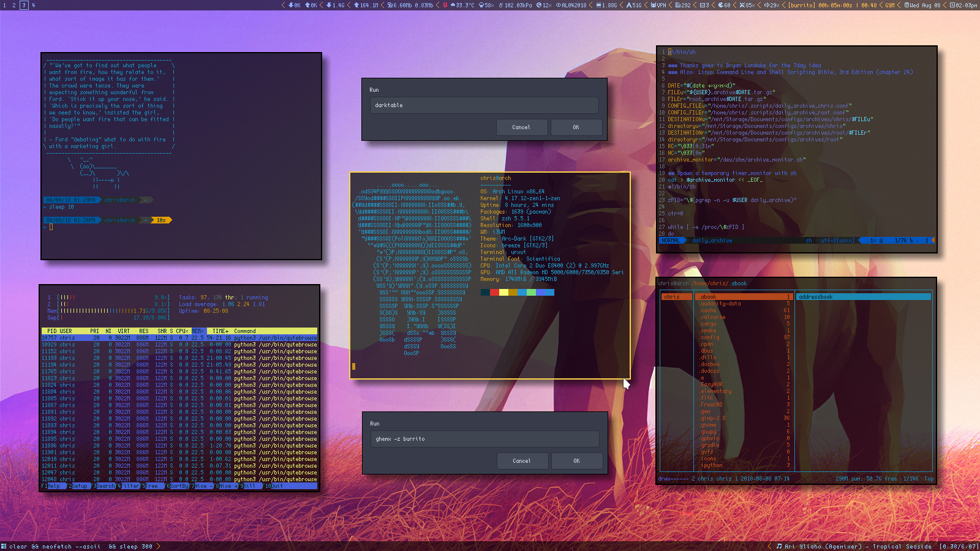The image size is (980, 551).
Task: Sort htop by PID column header
Action: tap(51, 331)
